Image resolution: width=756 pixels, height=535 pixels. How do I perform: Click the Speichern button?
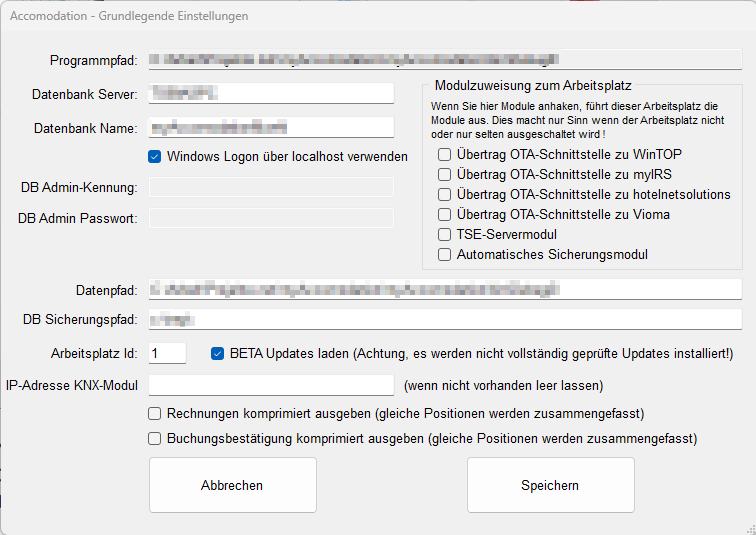[550, 485]
